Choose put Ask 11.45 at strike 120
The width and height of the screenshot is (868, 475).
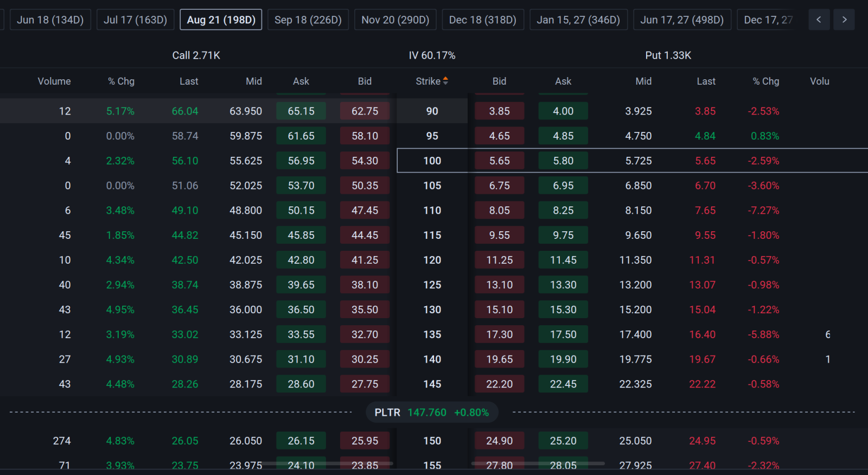coord(563,260)
